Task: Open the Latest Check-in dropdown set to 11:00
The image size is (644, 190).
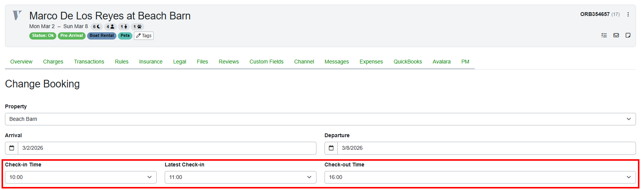Action: click(240, 177)
